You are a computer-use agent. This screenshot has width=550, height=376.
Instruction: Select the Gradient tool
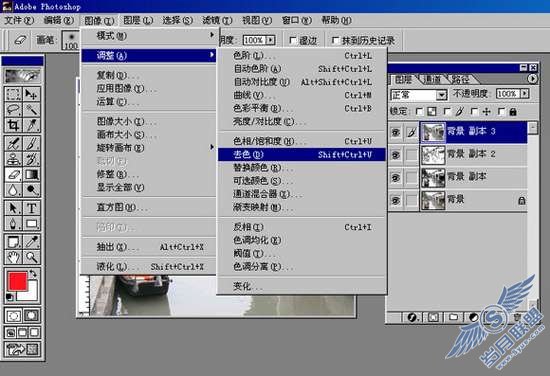tap(32, 174)
